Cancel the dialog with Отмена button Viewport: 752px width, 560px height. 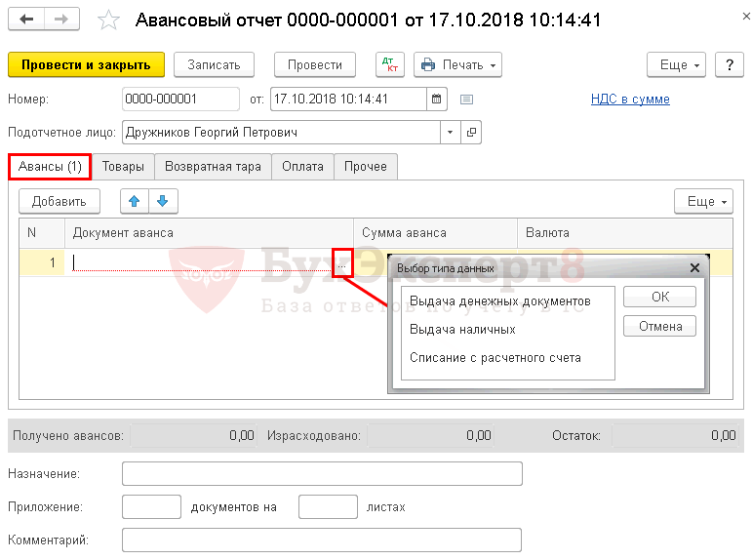click(660, 326)
